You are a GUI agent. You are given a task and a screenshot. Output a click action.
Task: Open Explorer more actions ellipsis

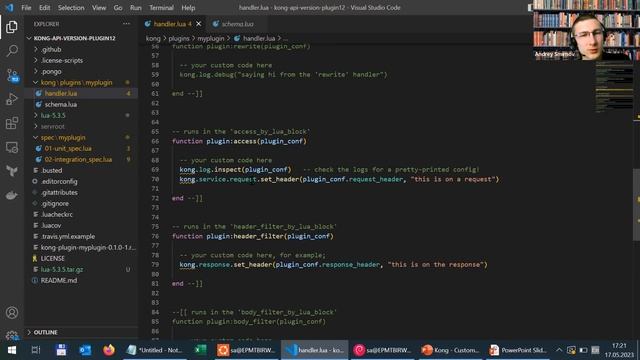(127, 24)
